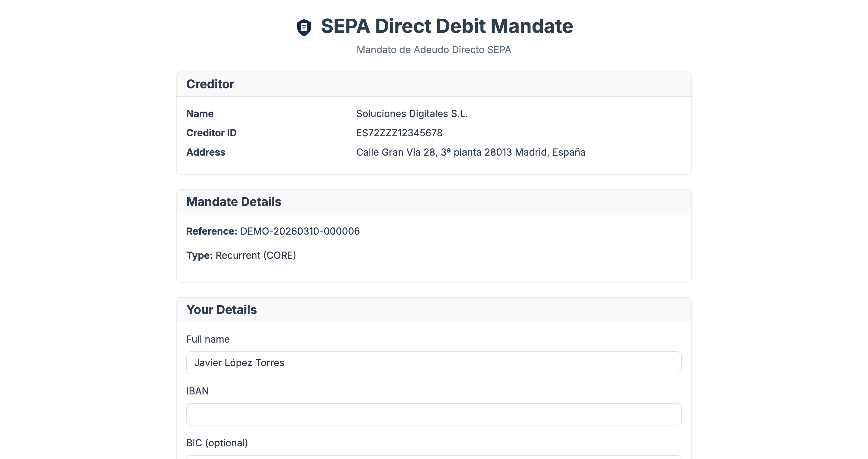Click the IBAN field label

tap(197, 391)
